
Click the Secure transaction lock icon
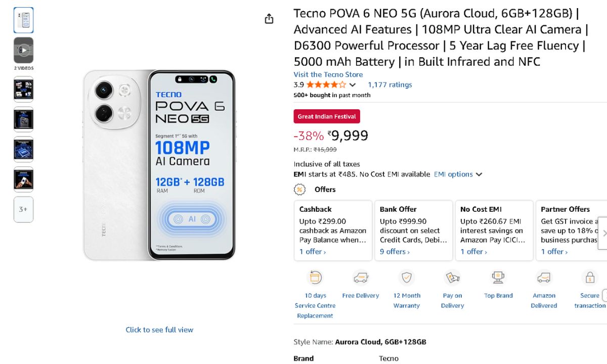tap(590, 278)
